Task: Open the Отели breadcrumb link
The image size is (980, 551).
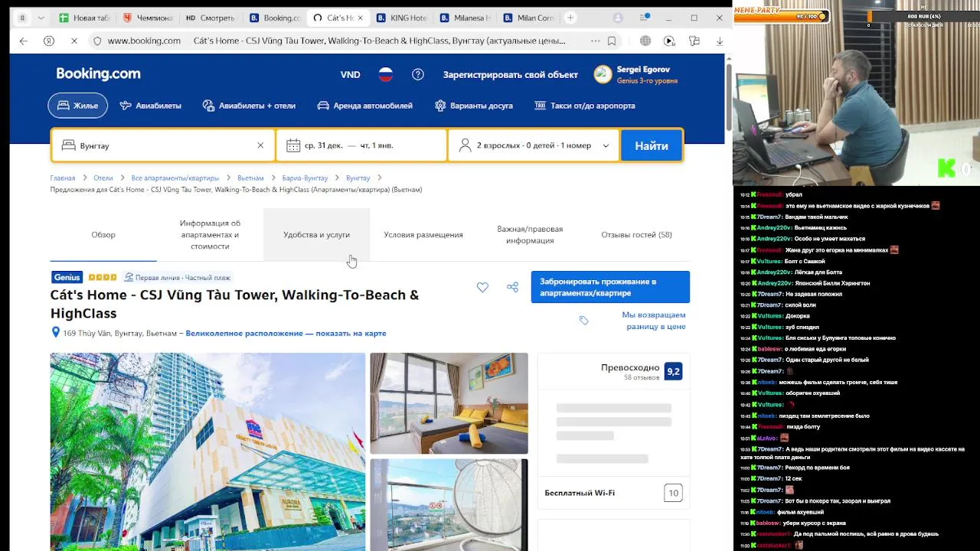Action: (x=103, y=178)
